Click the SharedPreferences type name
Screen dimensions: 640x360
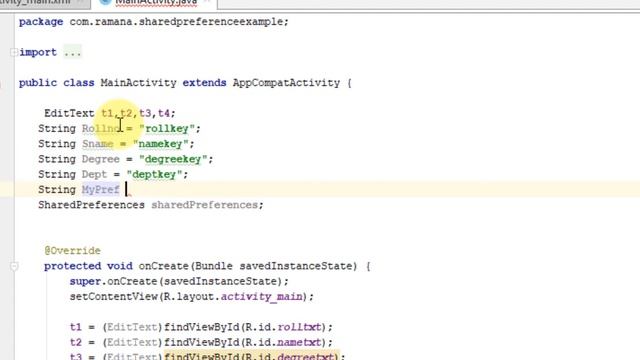(91, 205)
